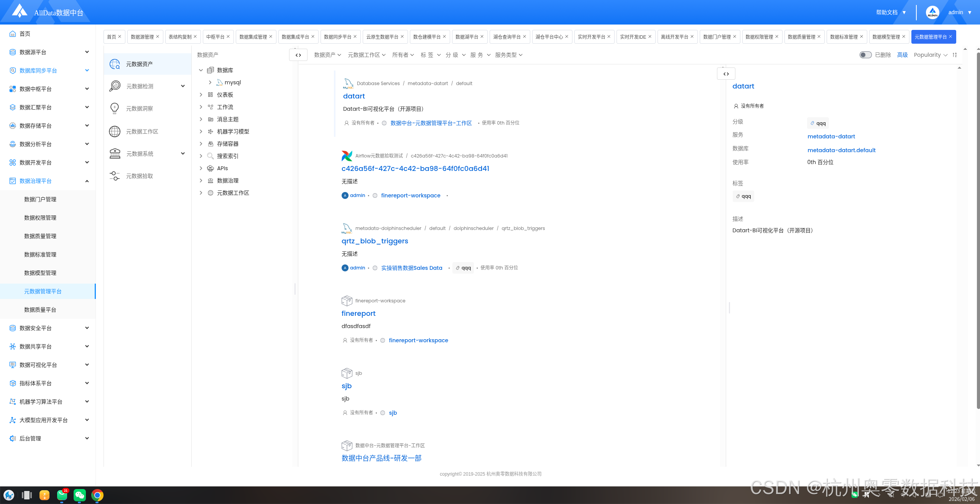This screenshot has height=504, width=980.
Task: Click the 元数据系统 bank icon
Action: [115, 154]
